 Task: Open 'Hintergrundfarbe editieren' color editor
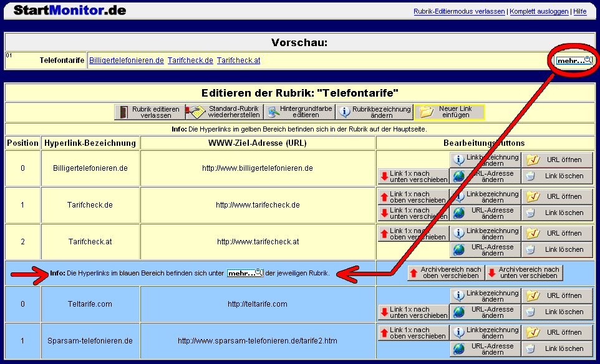pyautogui.click(x=299, y=112)
